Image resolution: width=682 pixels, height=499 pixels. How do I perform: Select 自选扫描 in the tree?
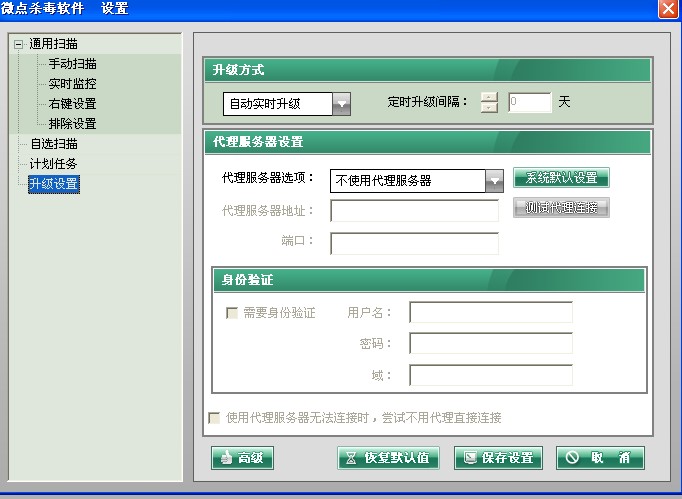[x=53, y=144]
